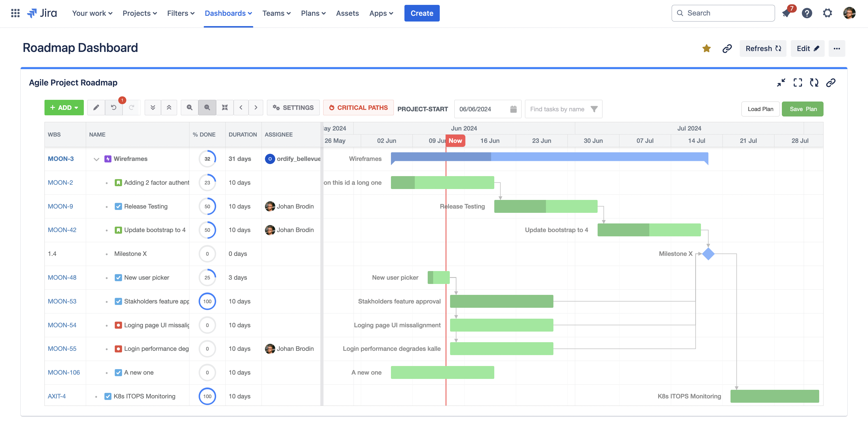This screenshot has width=868, height=440.
Task: Toggle Critical Paths highlighting
Action: coord(358,108)
